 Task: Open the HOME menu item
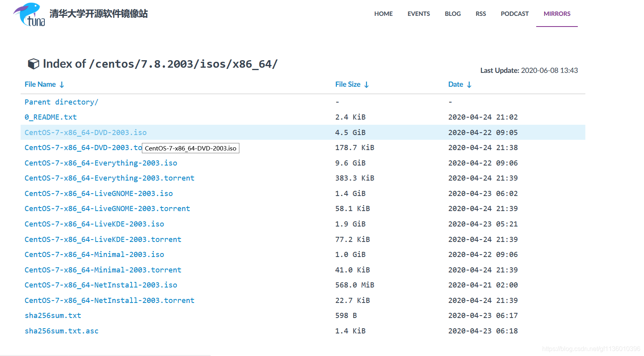tap(383, 13)
